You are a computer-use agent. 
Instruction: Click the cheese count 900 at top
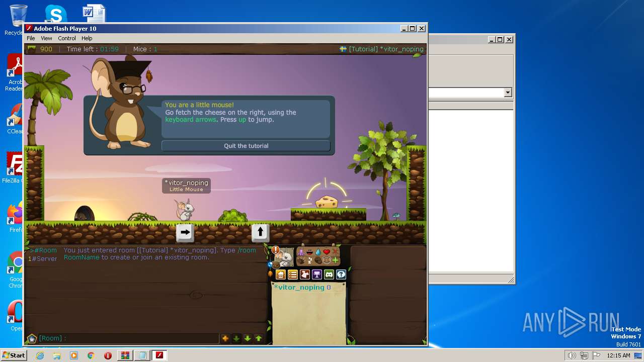click(x=46, y=49)
